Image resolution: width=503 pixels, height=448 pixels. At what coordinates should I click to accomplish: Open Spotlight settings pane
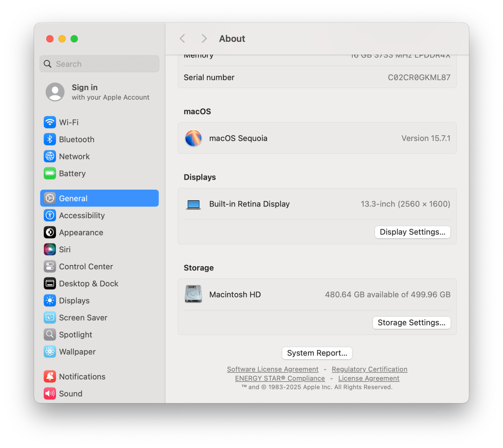[99, 335]
